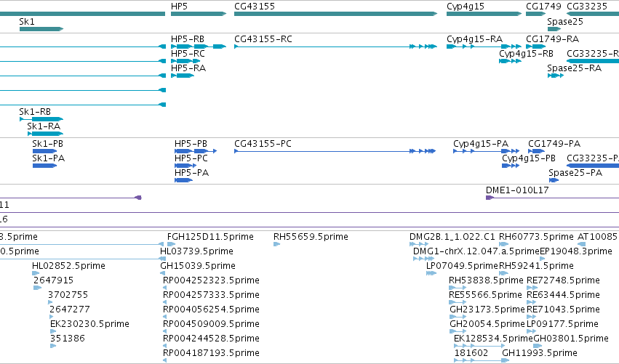The height and width of the screenshot is (364, 619).
Task: Select the CG1749-RA transcript label
Action: tap(552, 39)
